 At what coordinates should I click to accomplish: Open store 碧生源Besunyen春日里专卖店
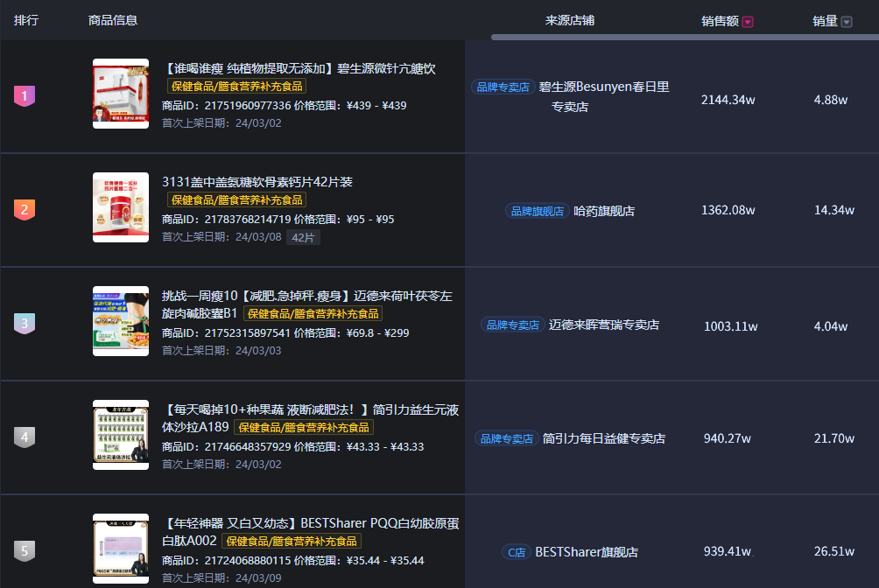coord(604,96)
